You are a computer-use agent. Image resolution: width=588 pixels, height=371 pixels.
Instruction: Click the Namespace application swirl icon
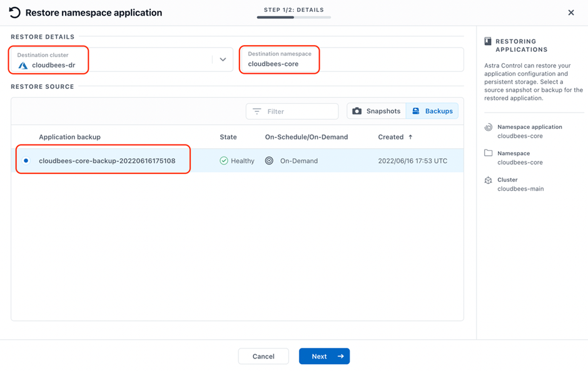[489, 127]
